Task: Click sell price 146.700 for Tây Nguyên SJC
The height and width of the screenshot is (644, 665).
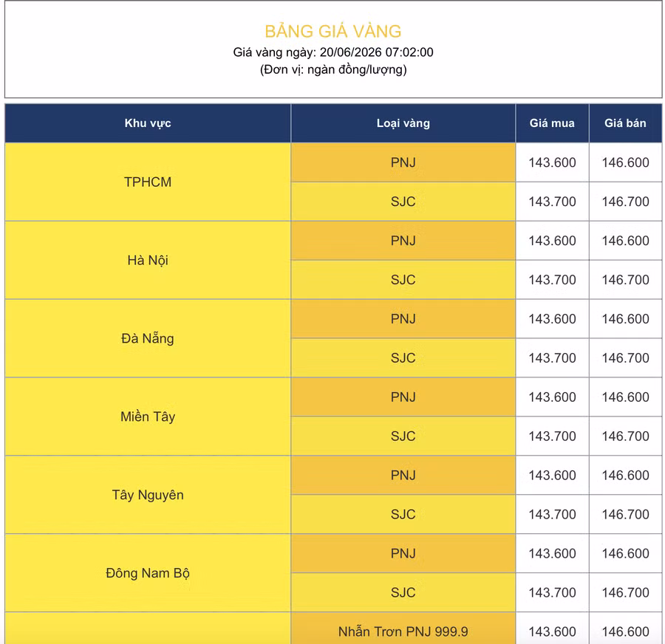Action: coord(625,514)
